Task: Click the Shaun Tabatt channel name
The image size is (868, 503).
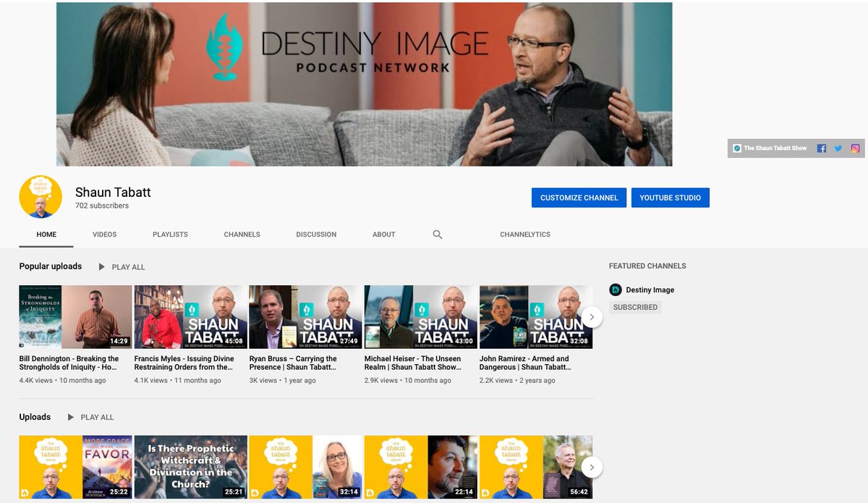Action: (x=113, y=193)
